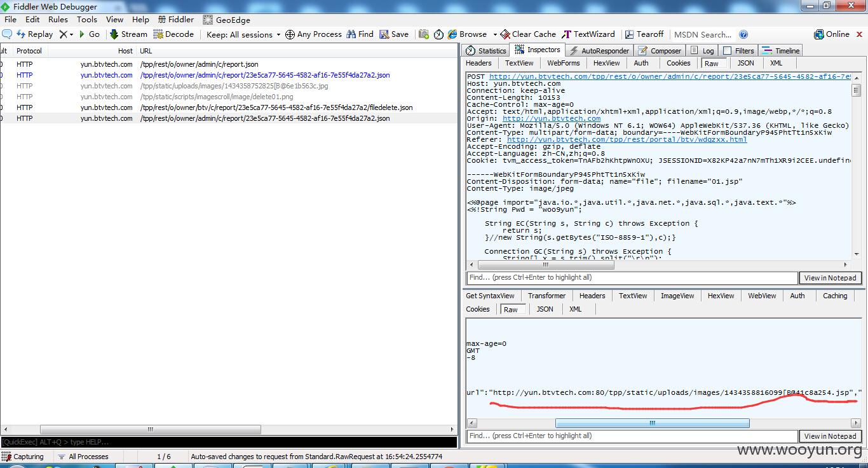Open the File menu
The image size is (868, 468).
coord(10,20)
